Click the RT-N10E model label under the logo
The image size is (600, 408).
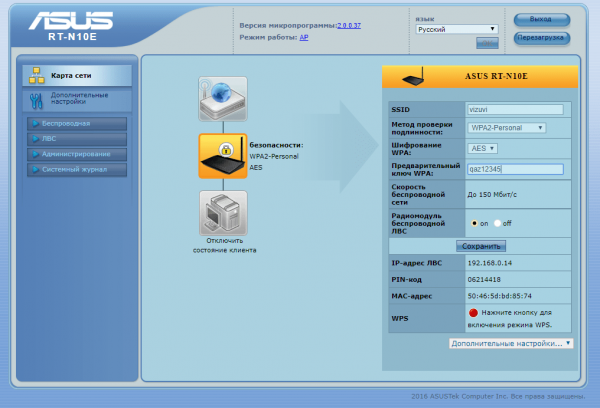coord(72,37)
